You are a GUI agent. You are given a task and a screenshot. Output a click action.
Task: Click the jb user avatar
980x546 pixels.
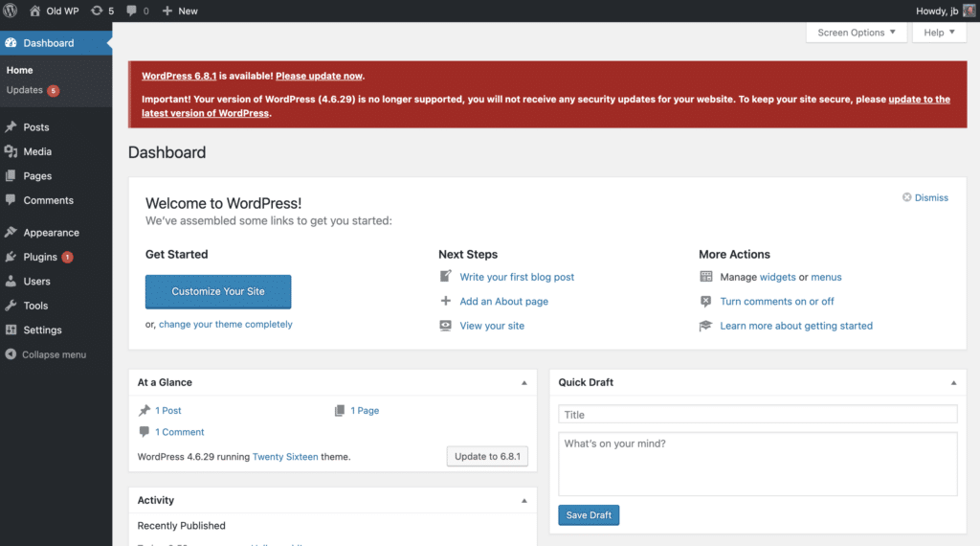point(969,11)
